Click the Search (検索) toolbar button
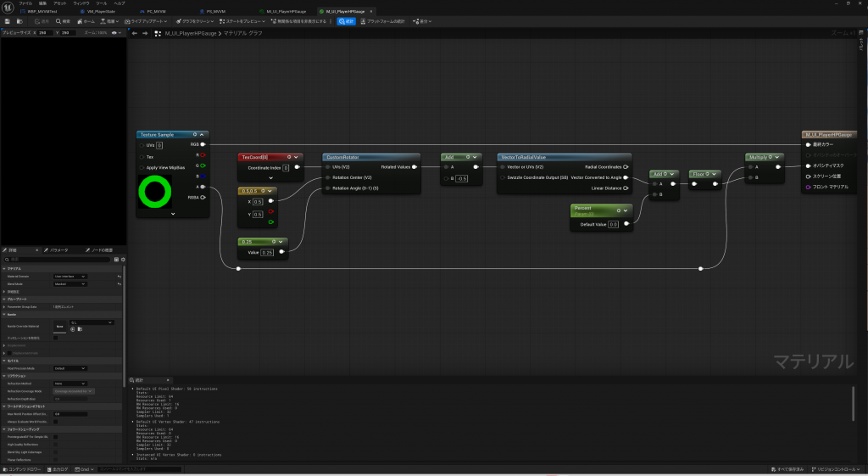This screenshot has height=476, width=868. click(62, 20)
